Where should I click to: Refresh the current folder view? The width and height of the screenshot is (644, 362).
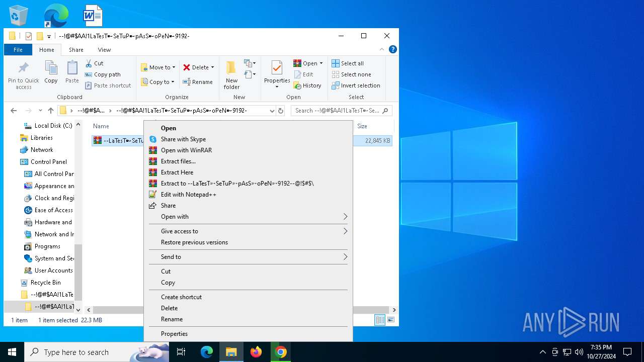coord(281,111)
